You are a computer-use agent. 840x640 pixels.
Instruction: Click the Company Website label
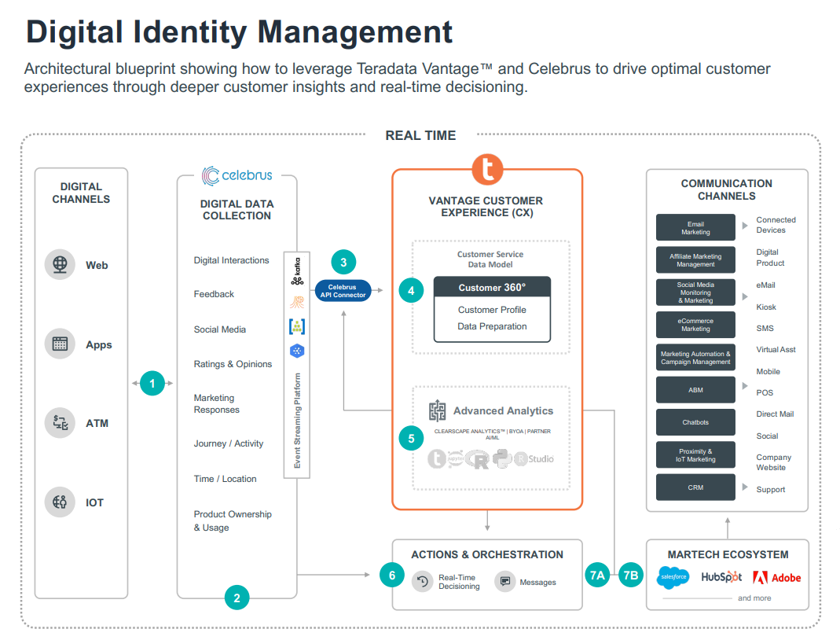pos(773,462)
